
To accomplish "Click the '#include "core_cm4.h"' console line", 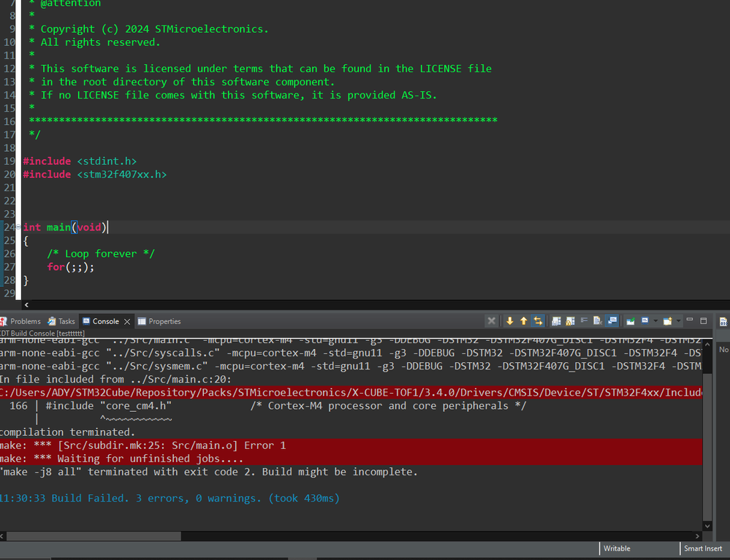I will point(267,406).
